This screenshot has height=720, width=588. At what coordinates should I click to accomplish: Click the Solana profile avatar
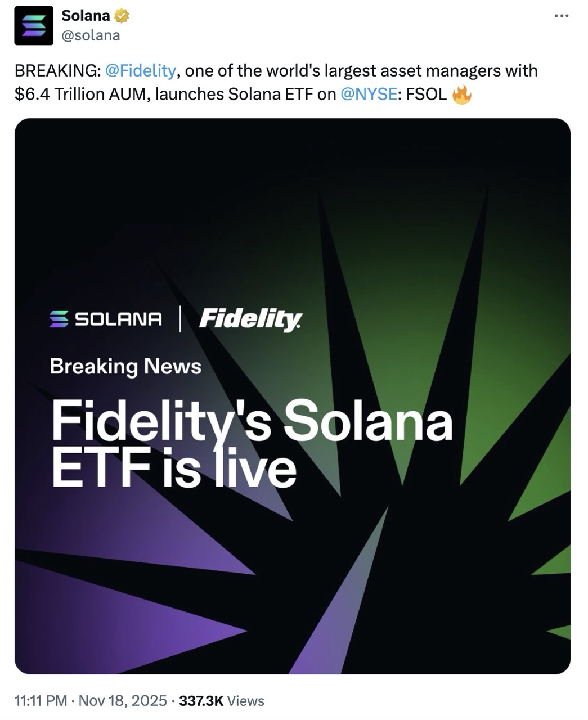[33, 25]
